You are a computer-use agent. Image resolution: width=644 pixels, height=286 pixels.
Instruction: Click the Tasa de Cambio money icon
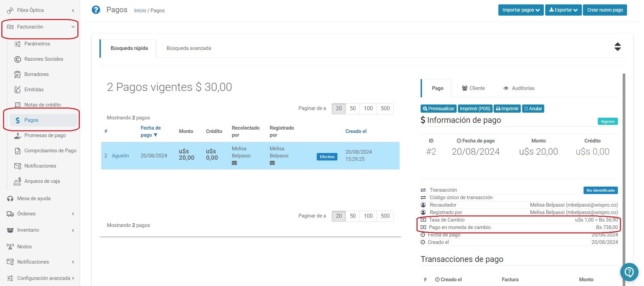click(x=423, y=220)
